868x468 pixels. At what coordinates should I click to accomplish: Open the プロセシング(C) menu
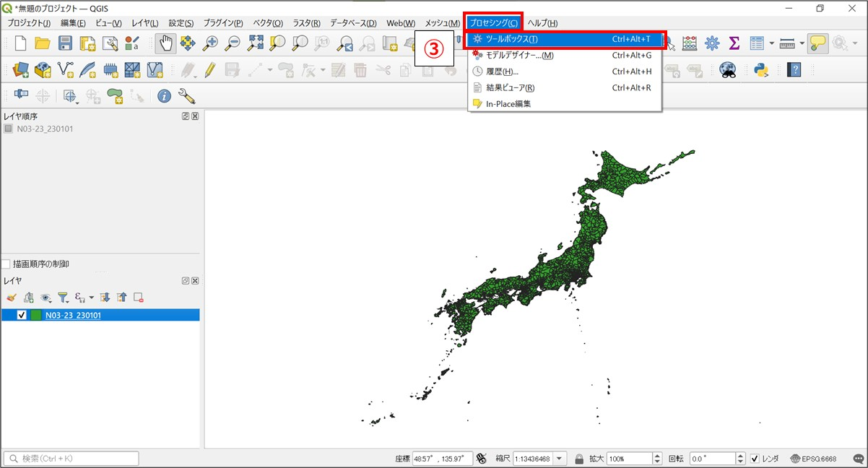tap(493, 23)
